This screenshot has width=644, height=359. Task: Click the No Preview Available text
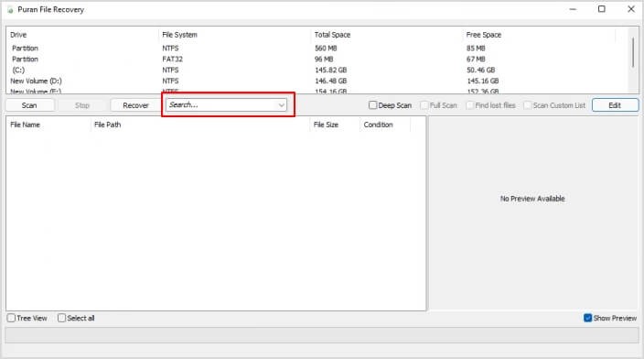click(532, 199)
